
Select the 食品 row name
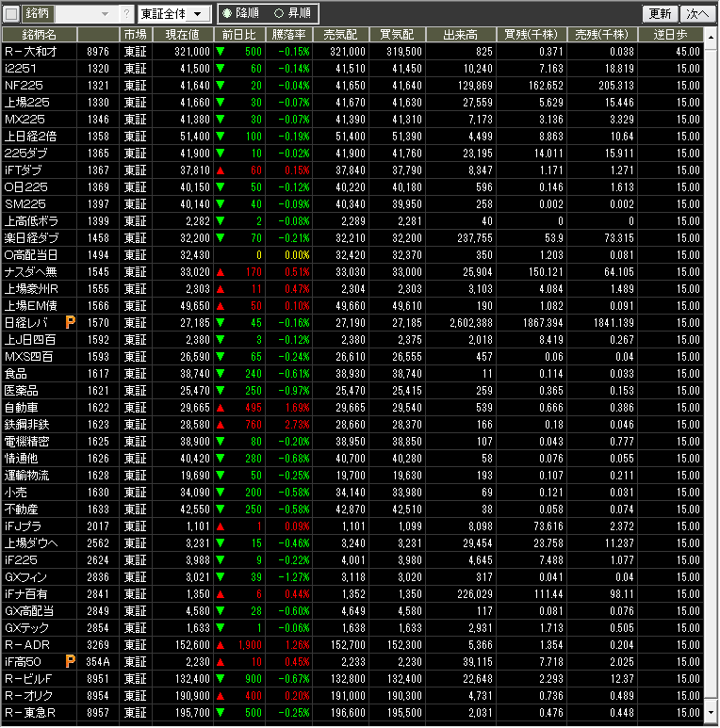click(16, 373)
